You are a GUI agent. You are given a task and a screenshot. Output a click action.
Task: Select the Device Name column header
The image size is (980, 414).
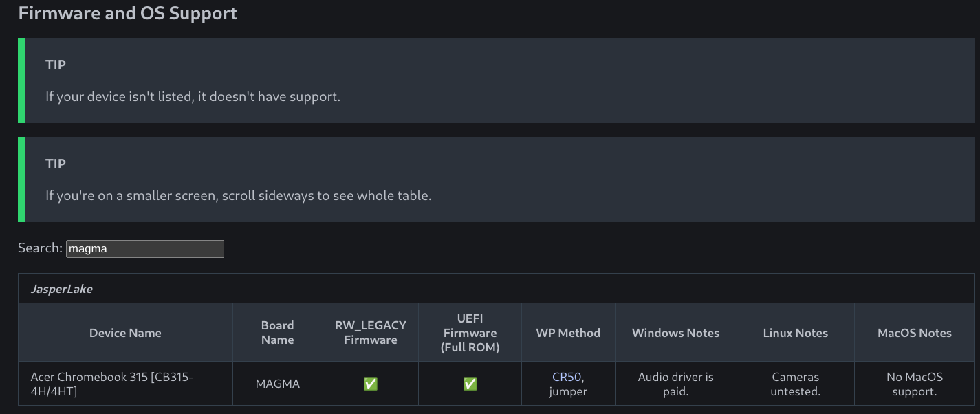(x=125, y=333)
